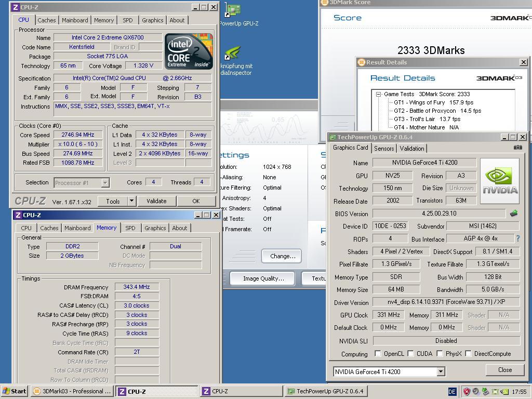Select GT4 - Mother Nature result row
The image size is (532, 399).
coord(426,127)
